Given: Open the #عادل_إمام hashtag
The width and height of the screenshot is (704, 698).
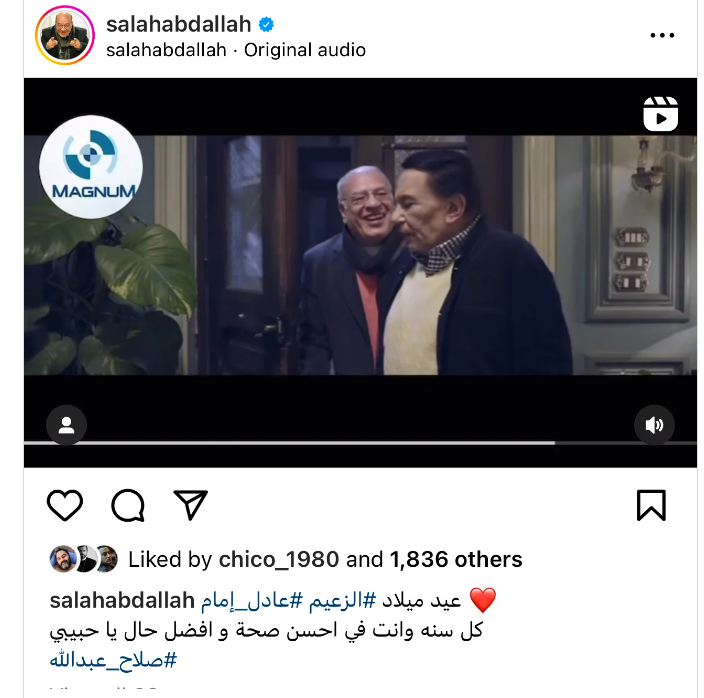Looking at the screenshot, I should [252, 601].
